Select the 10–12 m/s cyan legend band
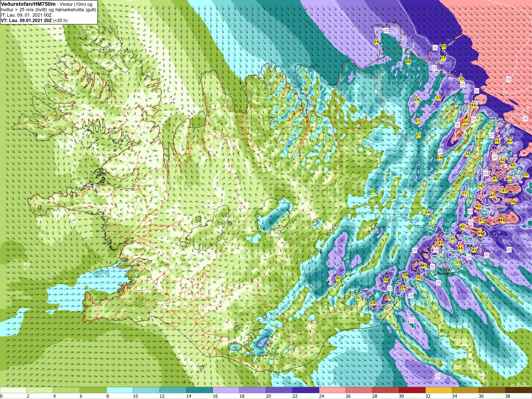This screenshot has width=532, height=399. [x=146, y=390]
